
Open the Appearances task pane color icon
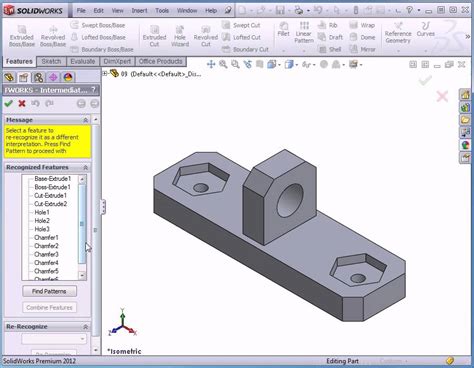point(465,145)
